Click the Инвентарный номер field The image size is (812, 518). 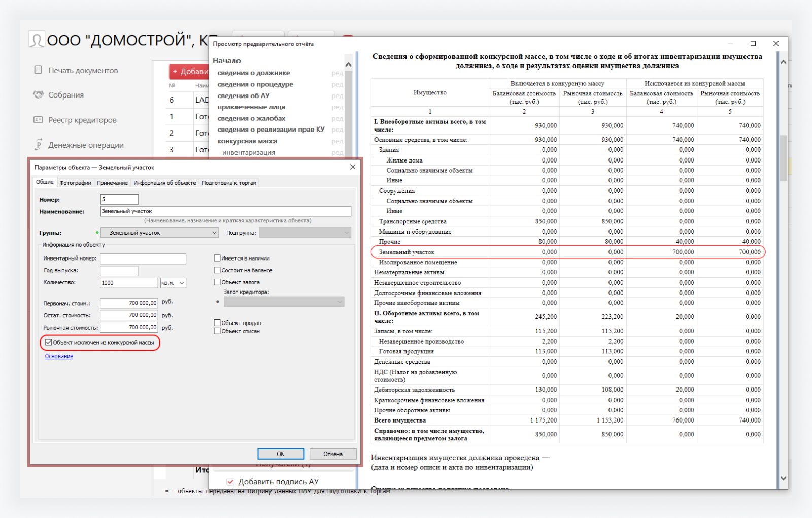(x=143, y=258)
